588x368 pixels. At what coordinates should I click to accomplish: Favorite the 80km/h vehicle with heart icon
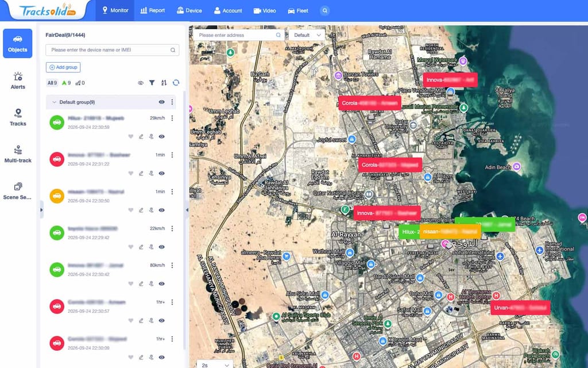coord(130,284)
